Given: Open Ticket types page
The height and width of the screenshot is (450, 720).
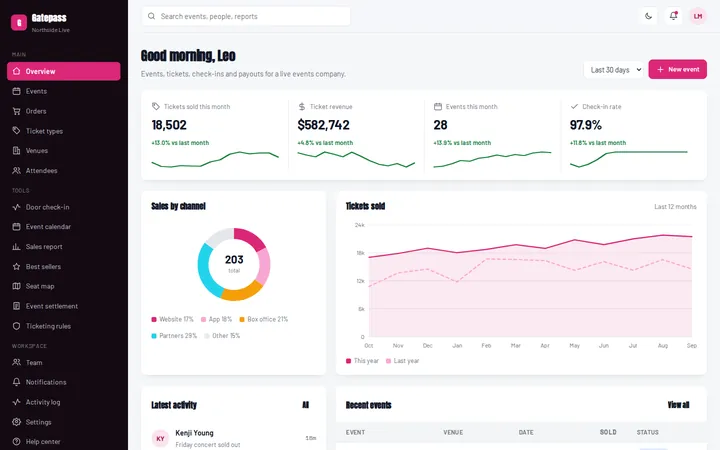Looking at the screenshot, I should click(63, 131).
